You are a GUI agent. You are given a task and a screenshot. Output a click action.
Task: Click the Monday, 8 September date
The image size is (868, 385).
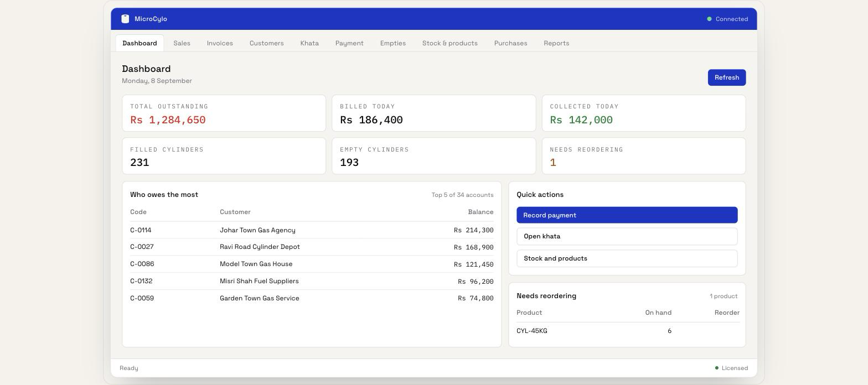click(157, 81)
